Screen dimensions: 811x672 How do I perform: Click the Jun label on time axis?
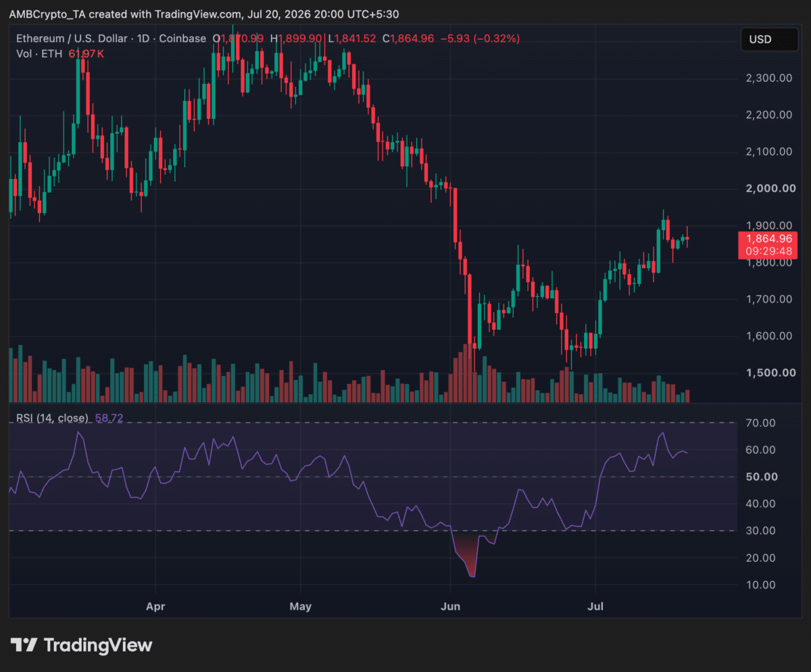(450, 606)
